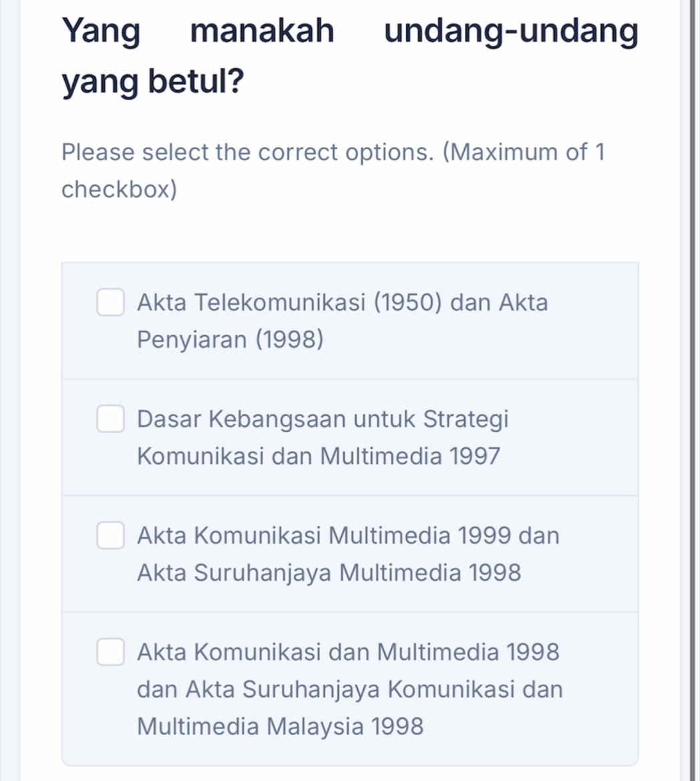Select Akta Komunikasi dan Multimedia 1998 checkbox

click(110, 652)
